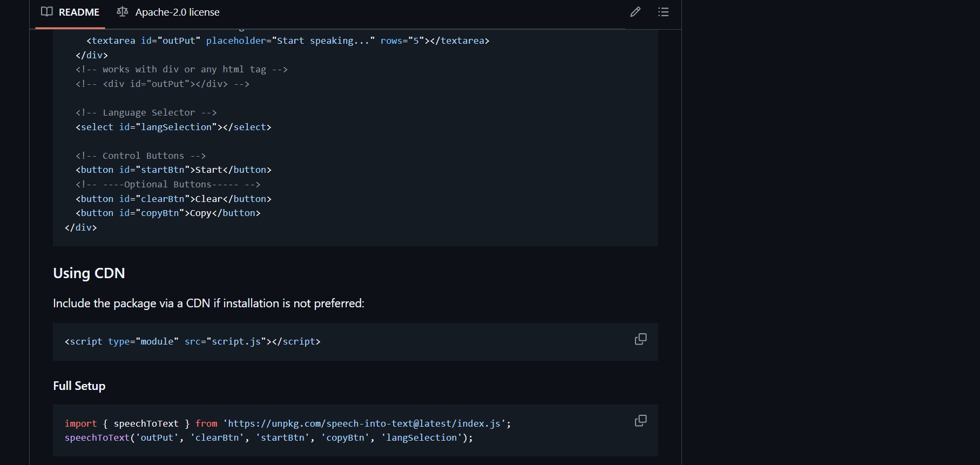Image resolution: width=980 pixels, height=465 pixels.
Task: Click the CDN installation description paragraph
Action: (x=208, y=304)
